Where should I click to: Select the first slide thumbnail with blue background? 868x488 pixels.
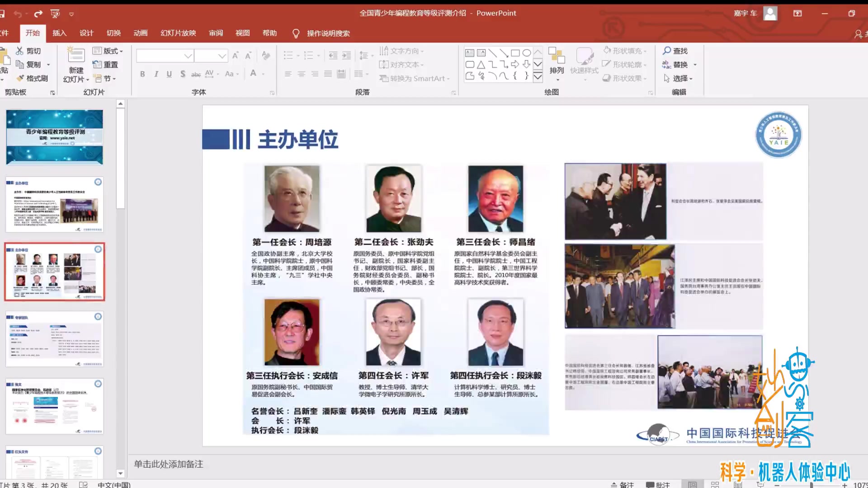[x=54, y=137]
